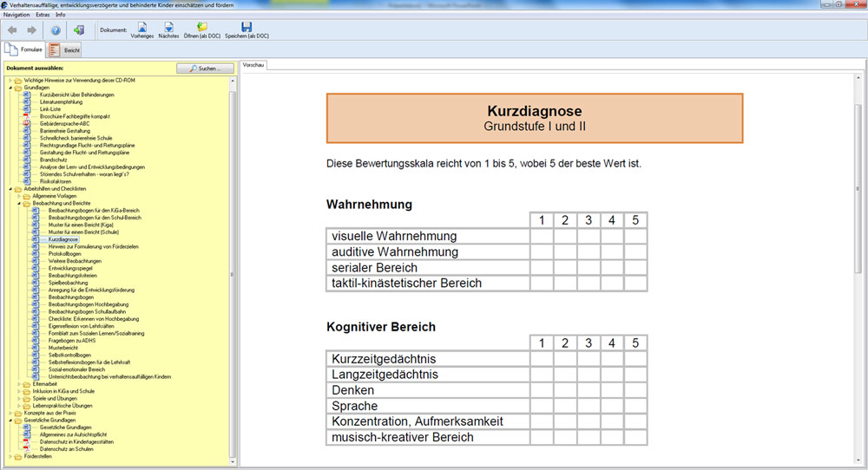Select the Vorschau tab

[253, 65]
